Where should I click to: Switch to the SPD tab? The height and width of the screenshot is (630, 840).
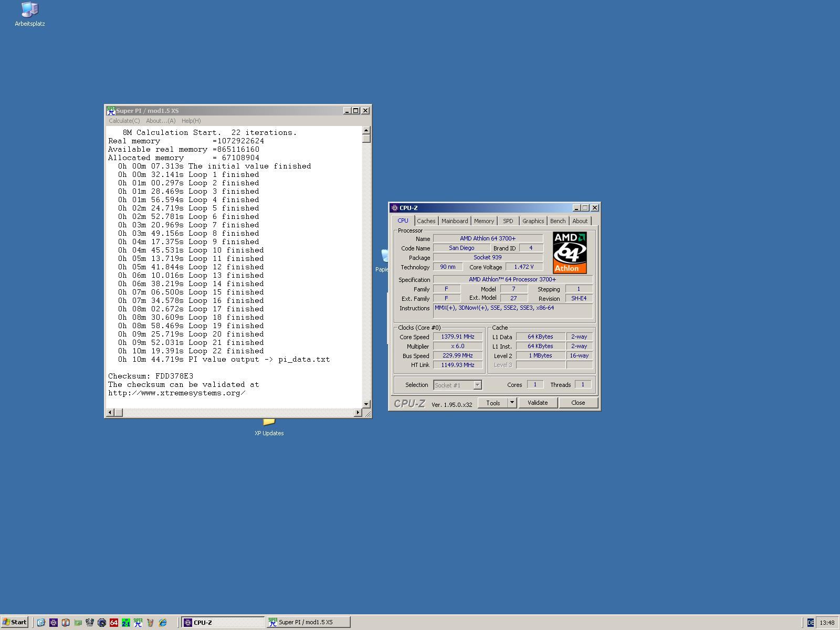pos(508,221)
